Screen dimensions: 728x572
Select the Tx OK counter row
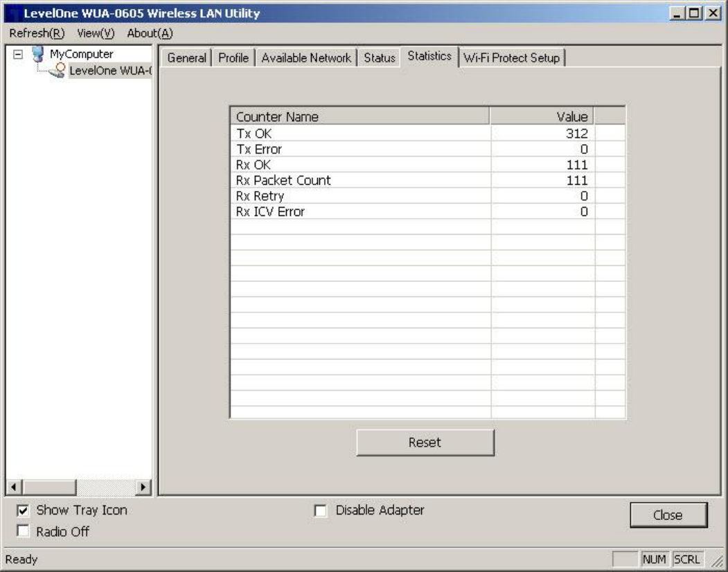[x=359, y=134]
